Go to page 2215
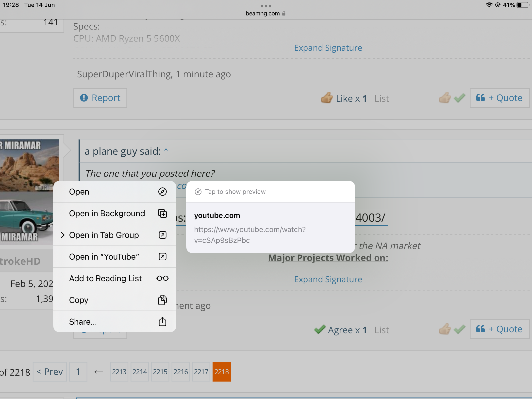 [160, 372]
